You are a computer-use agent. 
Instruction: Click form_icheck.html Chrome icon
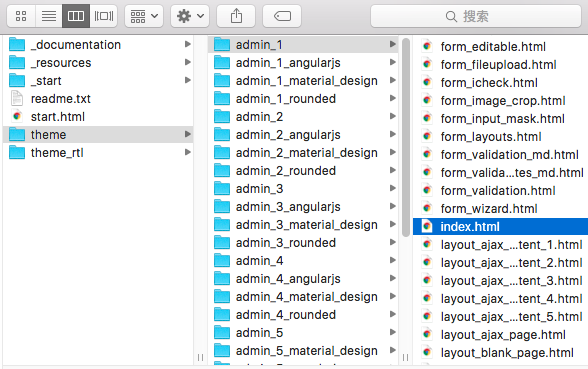point(427,82)
